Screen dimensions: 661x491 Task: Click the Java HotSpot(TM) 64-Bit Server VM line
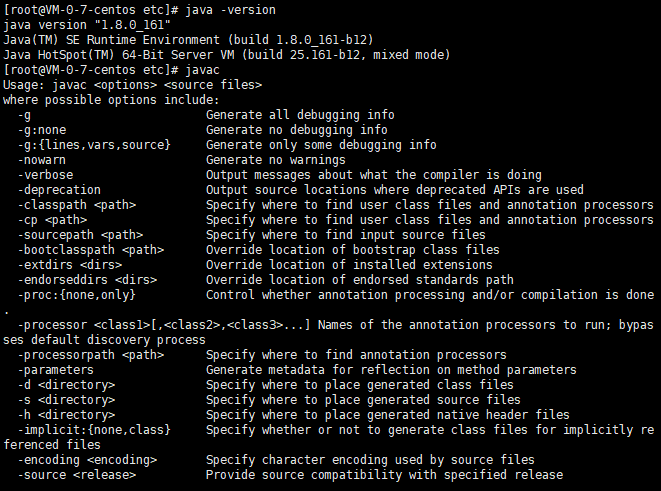227,55
